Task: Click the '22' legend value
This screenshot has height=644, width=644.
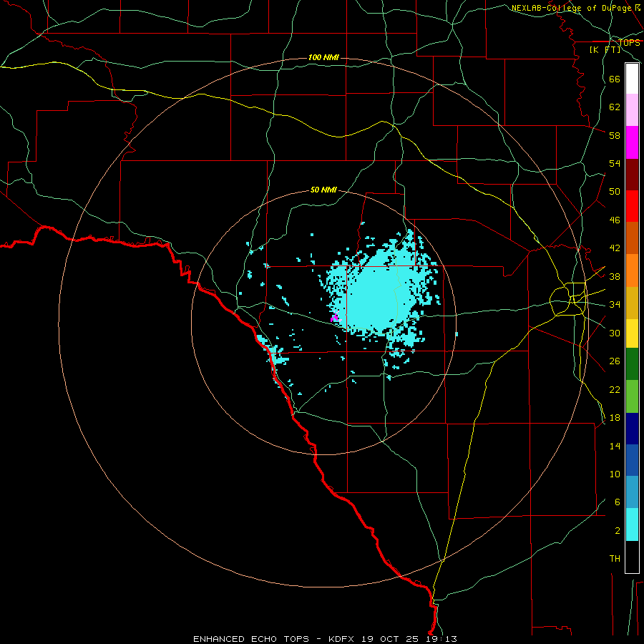Action: point(615,389)
